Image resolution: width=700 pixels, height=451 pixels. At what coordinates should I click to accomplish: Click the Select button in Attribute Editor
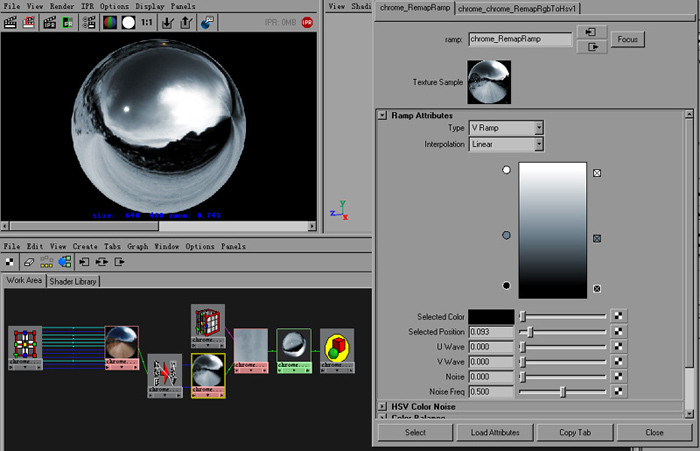[x=415, y=432]
